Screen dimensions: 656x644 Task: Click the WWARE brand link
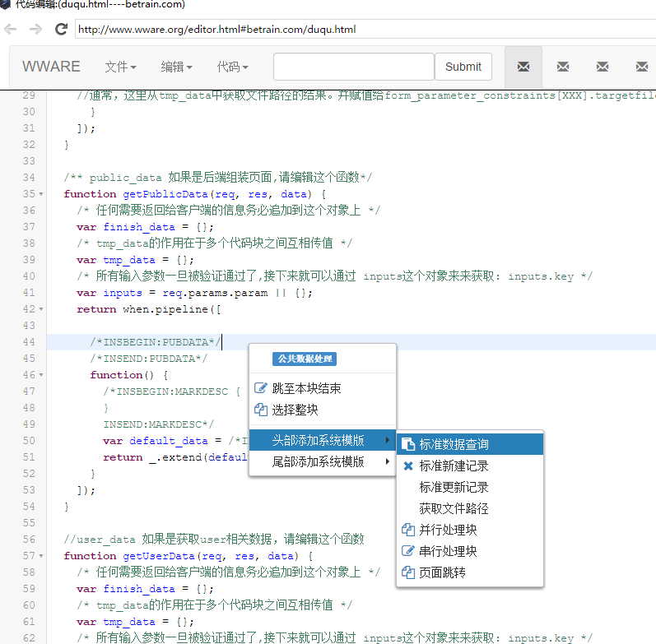(51, 67)
